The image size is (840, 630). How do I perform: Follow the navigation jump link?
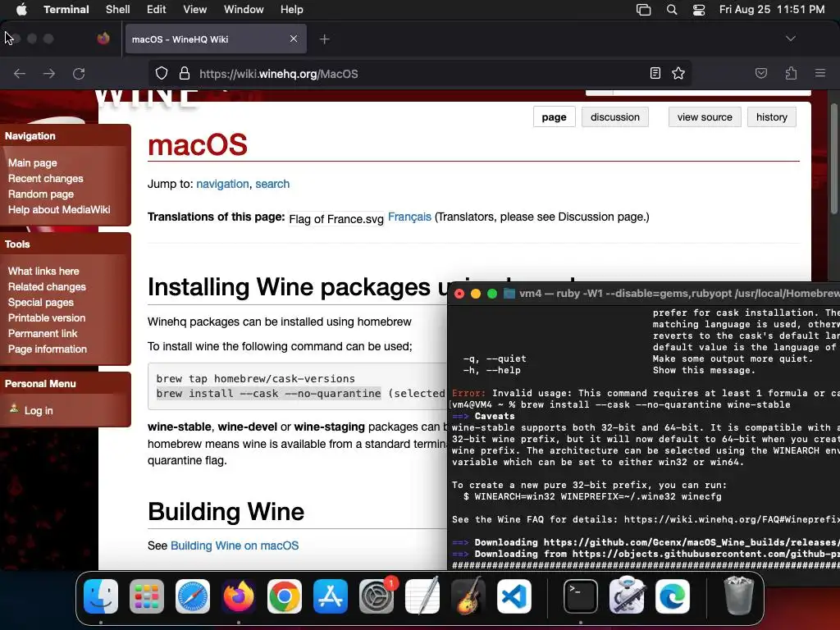tap(222, 184)
